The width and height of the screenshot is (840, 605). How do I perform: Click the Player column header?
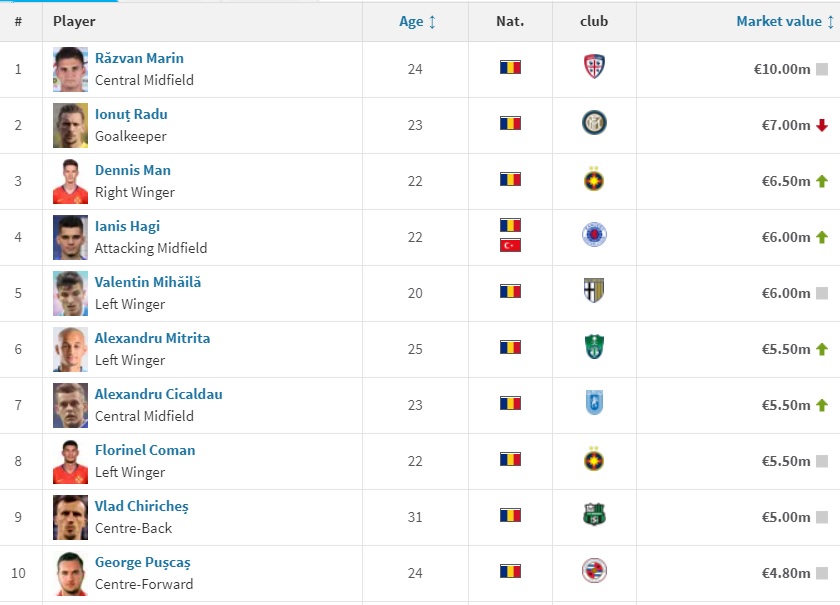[74, 21]
